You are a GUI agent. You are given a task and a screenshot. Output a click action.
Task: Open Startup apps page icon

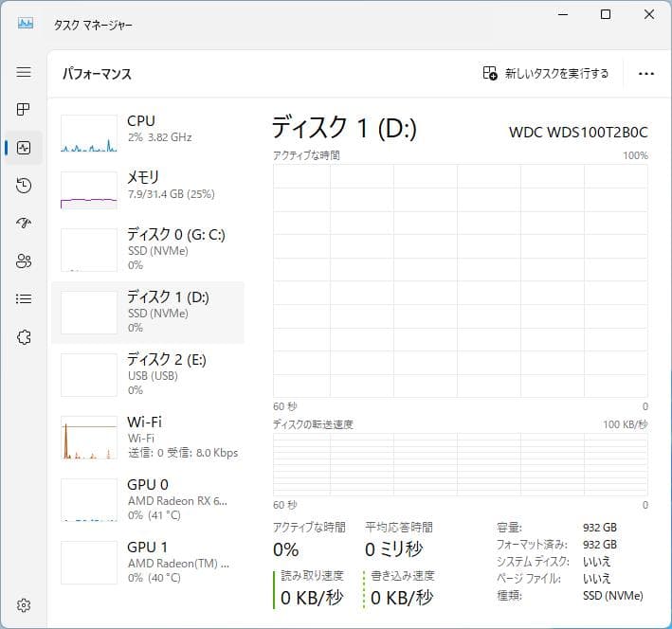[24, 223]
